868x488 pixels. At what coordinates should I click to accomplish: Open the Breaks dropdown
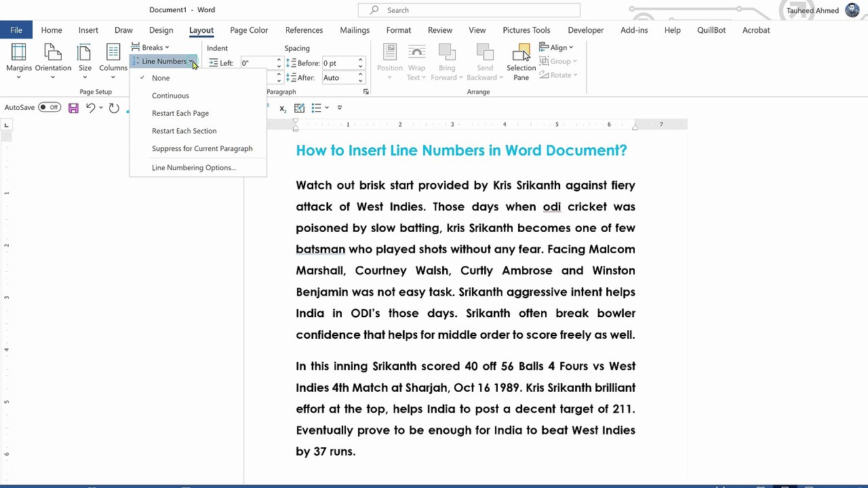[x=150, y=47]
